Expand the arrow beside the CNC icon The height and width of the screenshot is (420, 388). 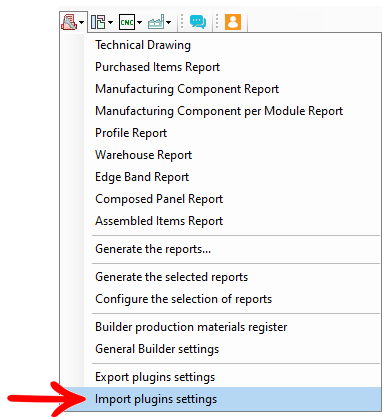[139, 23]
